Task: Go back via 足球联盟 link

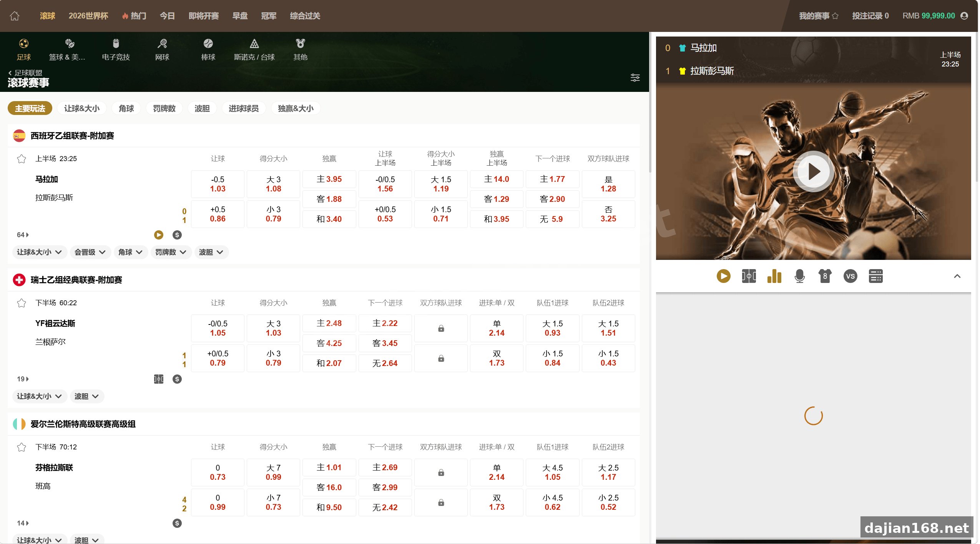Action: pos(25,73)
